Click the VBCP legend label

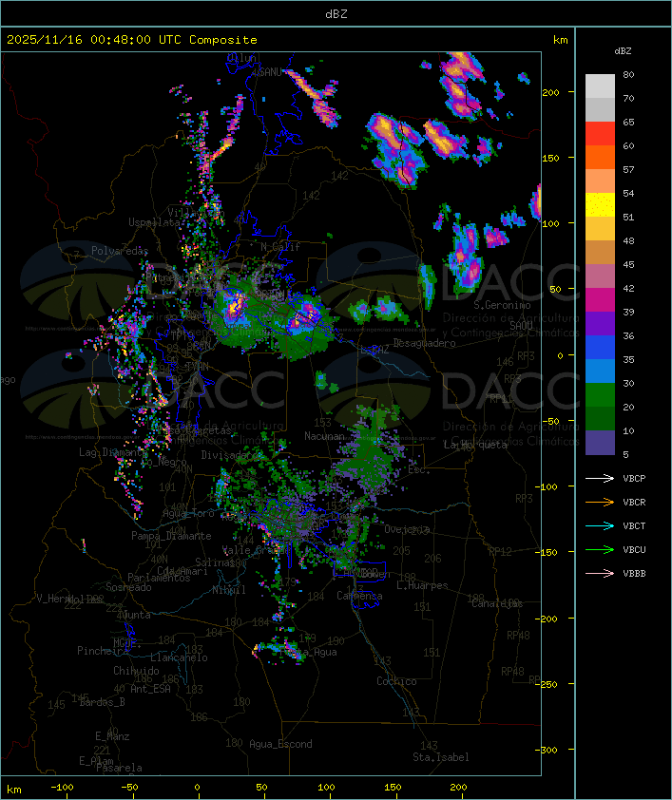(x=634, y=478)
